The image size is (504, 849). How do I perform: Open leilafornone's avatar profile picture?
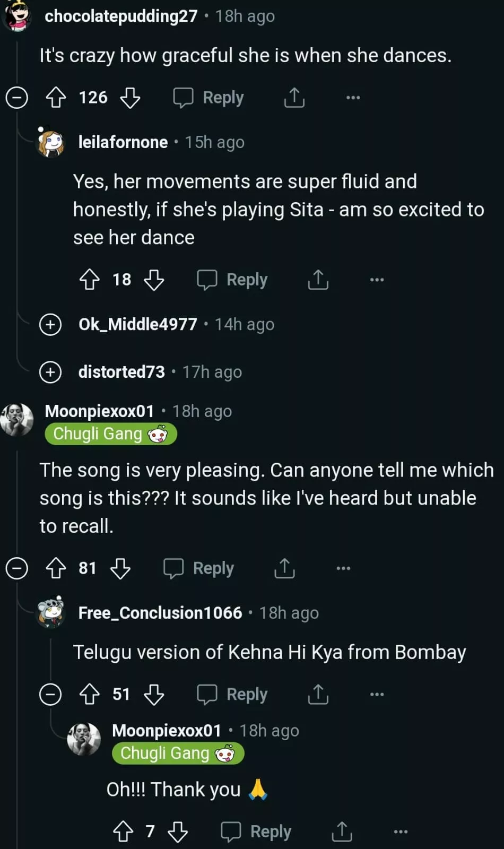tap(51, 142)
